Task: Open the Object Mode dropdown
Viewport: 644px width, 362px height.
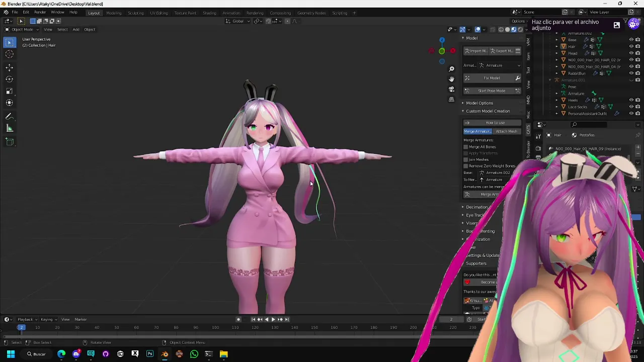Action: [21, 29]
